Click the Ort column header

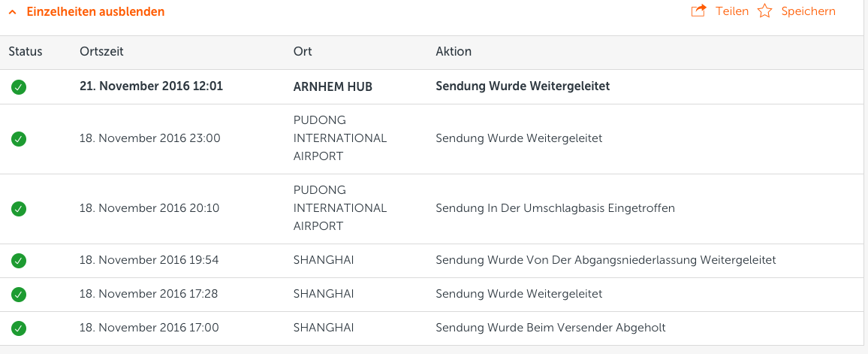[x=303, y=52]
